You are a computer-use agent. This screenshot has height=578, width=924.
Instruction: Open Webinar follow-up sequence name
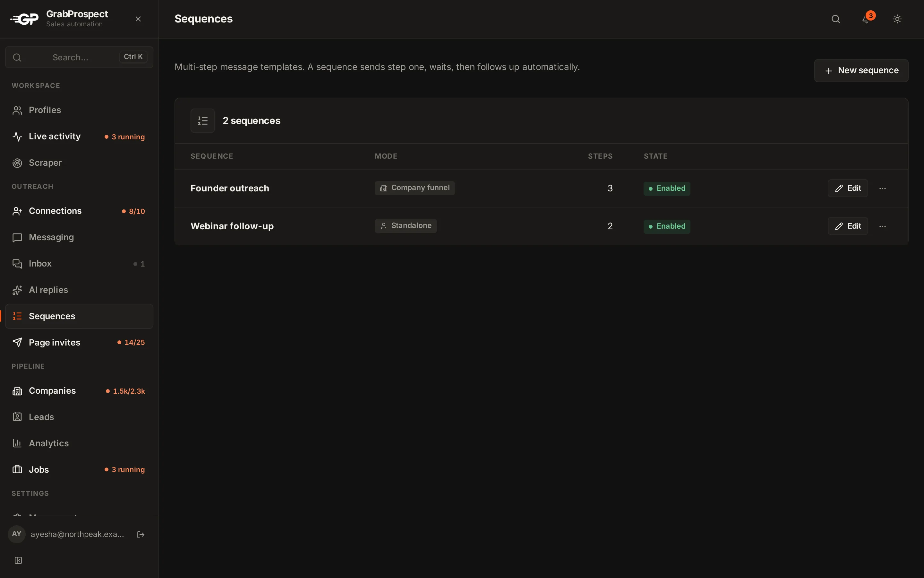[232, 226]
